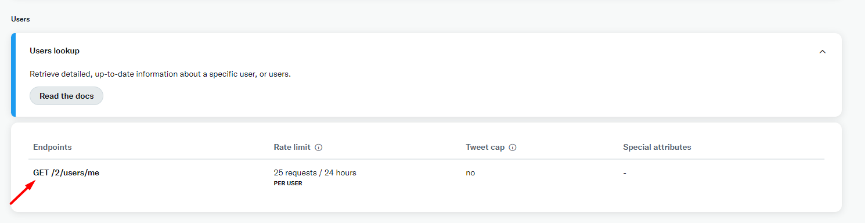This screenshot has height=223, width=868.
Task: Click the red arrow annotation
Action: 24,192
